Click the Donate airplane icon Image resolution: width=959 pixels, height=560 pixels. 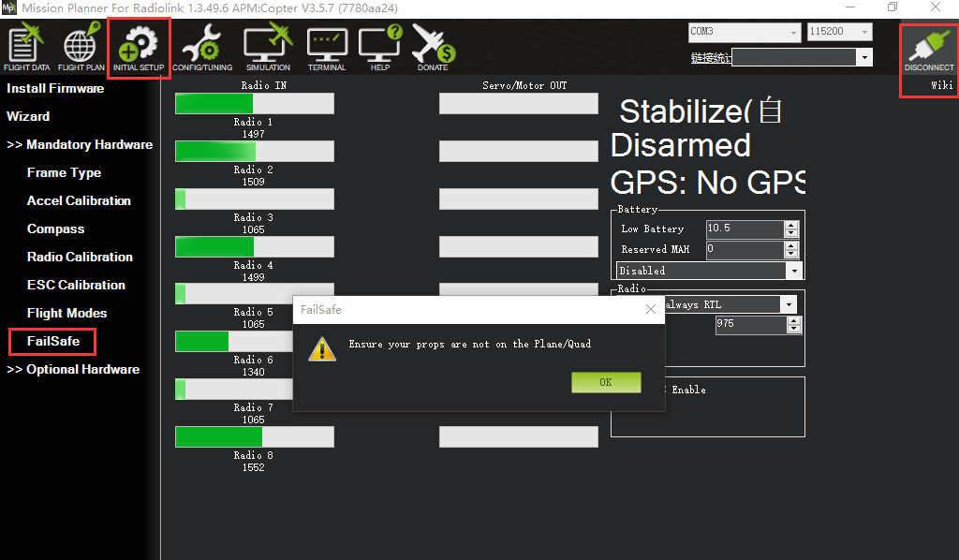(433, 49)
